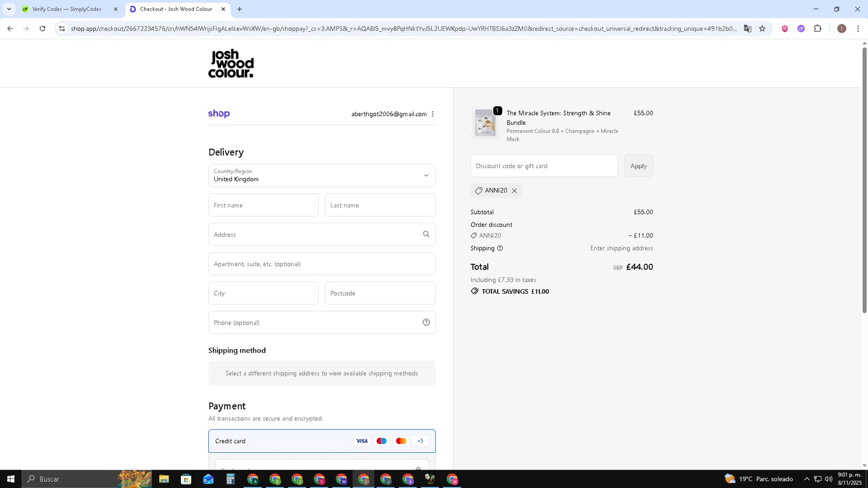868x488 pixels.
Task: Open the tab search dropdown
Action: click(x=9, y=9)
